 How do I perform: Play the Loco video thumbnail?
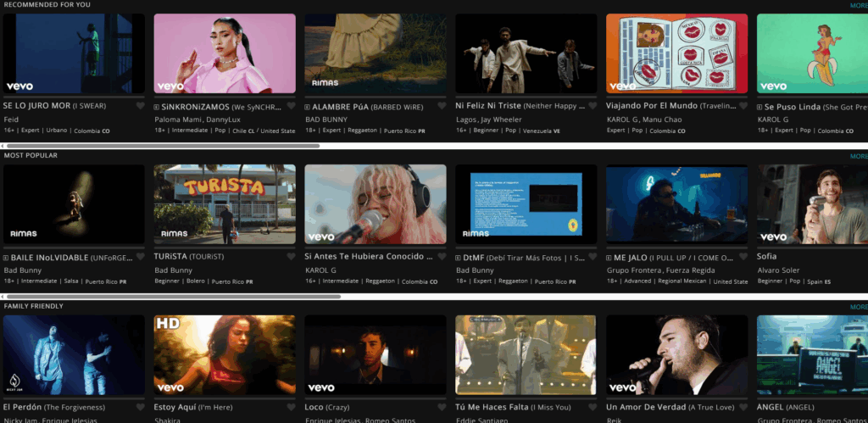coord(376,355)
